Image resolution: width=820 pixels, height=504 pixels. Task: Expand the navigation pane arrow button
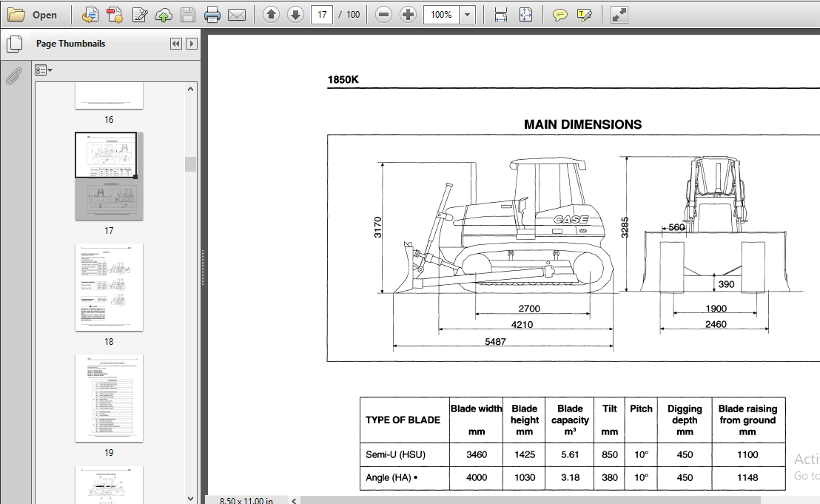[192, 44]
